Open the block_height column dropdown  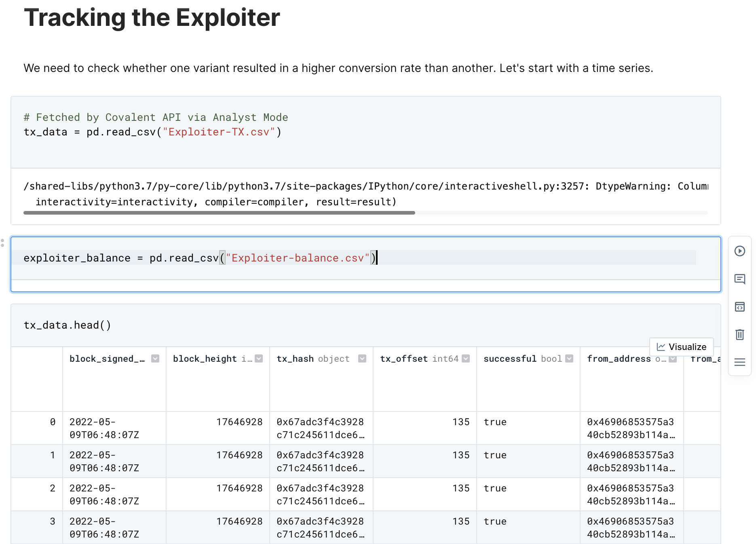pos(259,358)
